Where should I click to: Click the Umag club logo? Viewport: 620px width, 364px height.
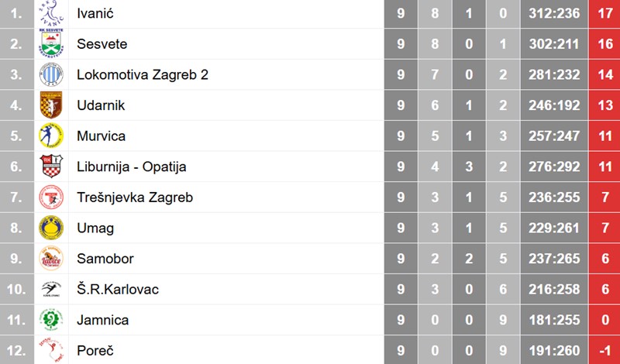[52, 228]
